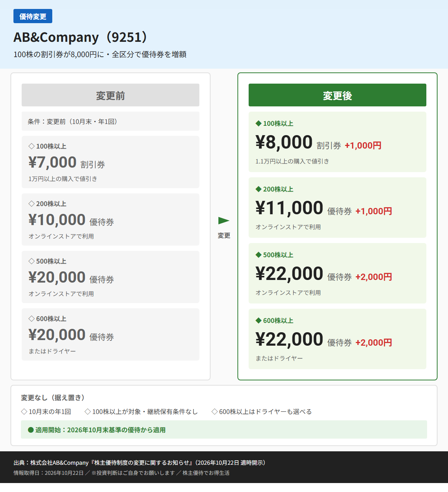The image size is (448, 492).
Task: Click the green diamond beside 100株以上 in 変更後
Action: click(258, 124)
